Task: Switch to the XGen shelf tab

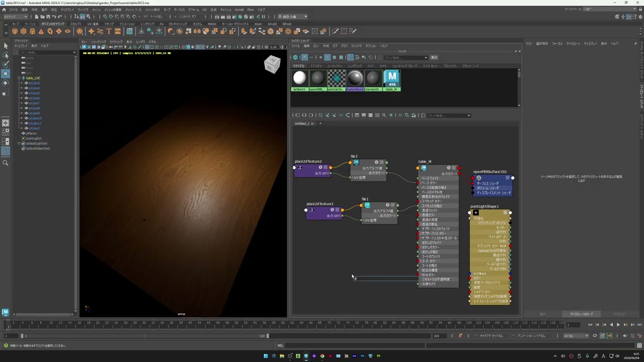Action: click(258, 24)
